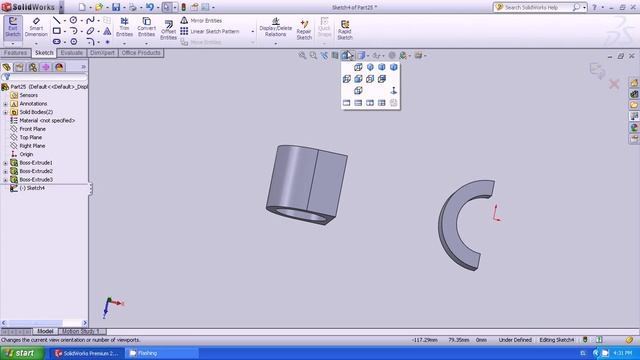This screenshot has width=640, height=360.
Task: Open Line tool dropdown arrow
Action: click(65, 20)
